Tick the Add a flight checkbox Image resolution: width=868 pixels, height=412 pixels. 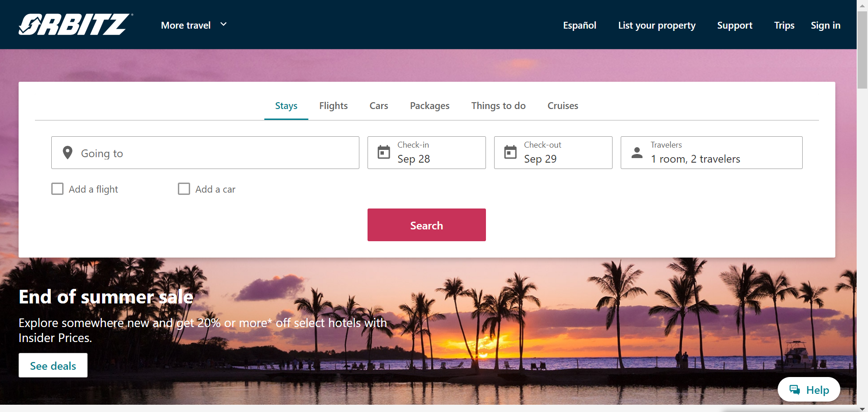click(x=57, y=189)
